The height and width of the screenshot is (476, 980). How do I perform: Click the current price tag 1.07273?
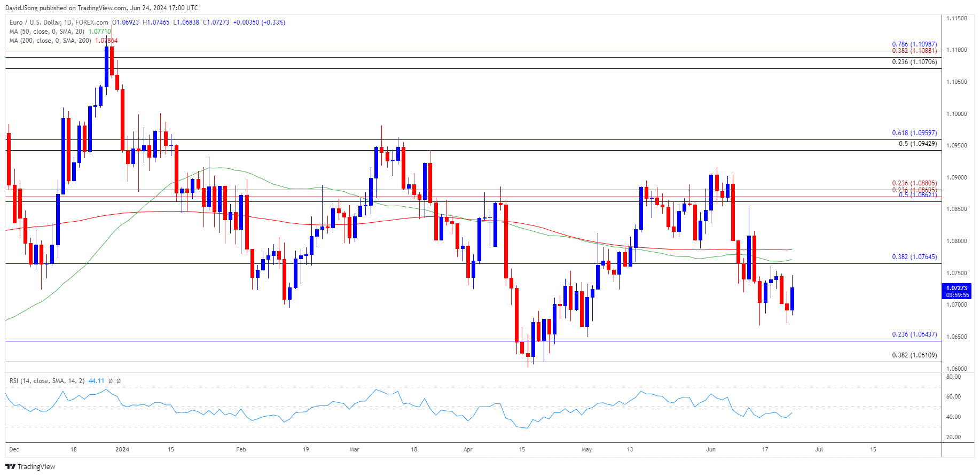click(957, 288)
